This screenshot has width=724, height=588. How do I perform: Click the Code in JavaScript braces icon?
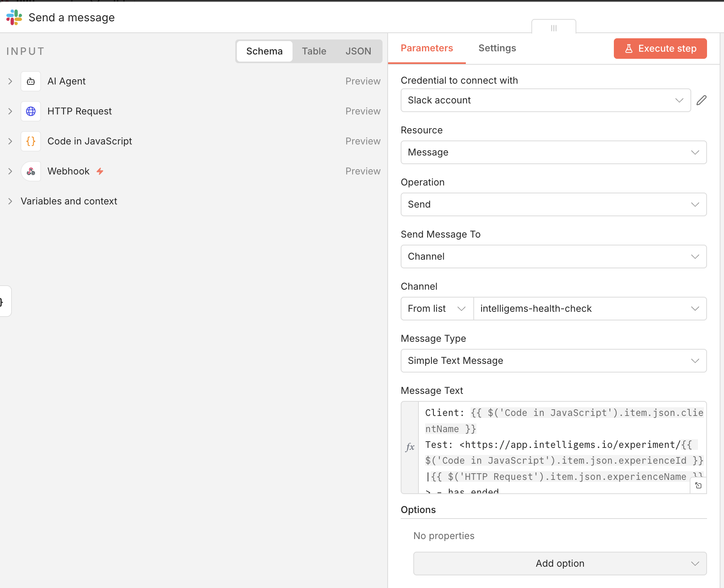(x=31, y=141)
